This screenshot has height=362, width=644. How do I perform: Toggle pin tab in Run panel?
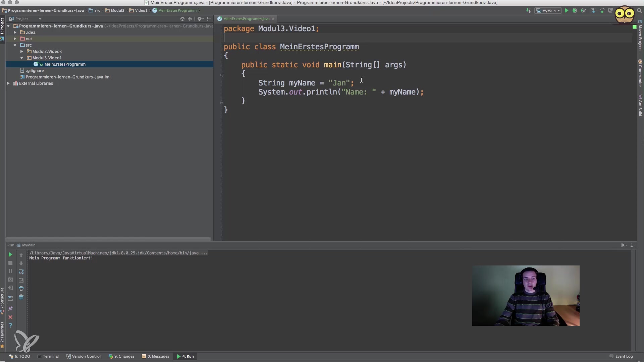pos(10,308)
